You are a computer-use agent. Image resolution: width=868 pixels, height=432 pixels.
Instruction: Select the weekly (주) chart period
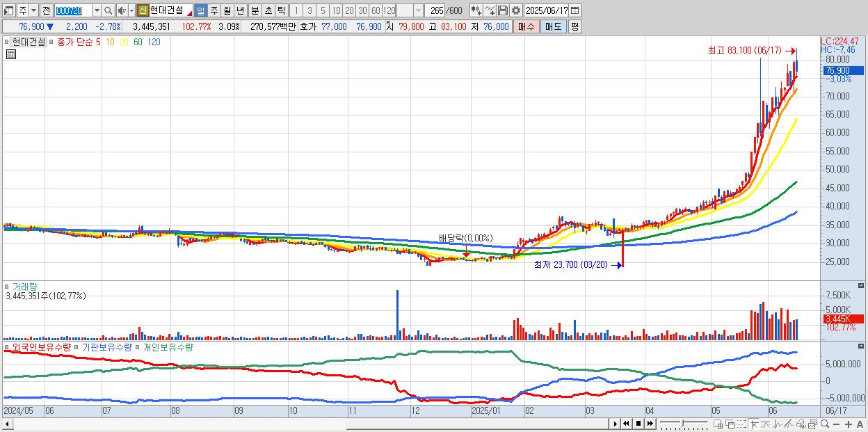point(214,10)
